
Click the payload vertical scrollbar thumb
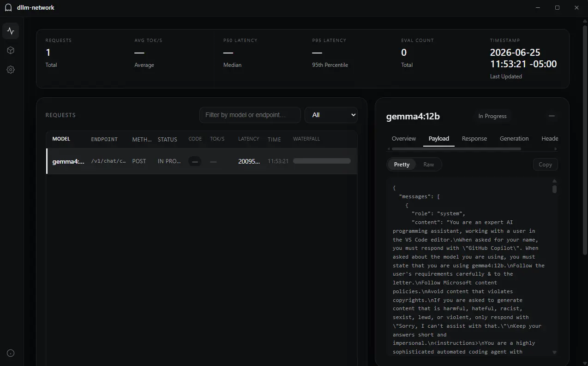554,189
